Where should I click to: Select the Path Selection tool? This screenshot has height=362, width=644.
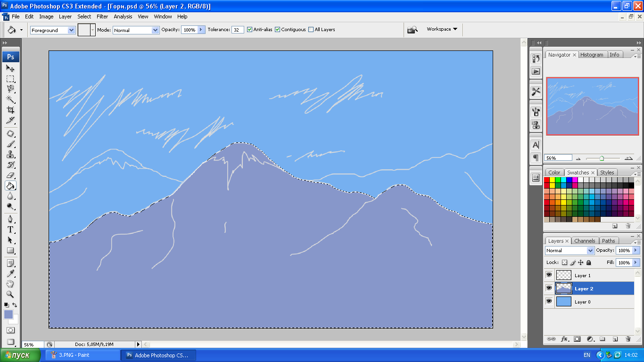(10, 240)
